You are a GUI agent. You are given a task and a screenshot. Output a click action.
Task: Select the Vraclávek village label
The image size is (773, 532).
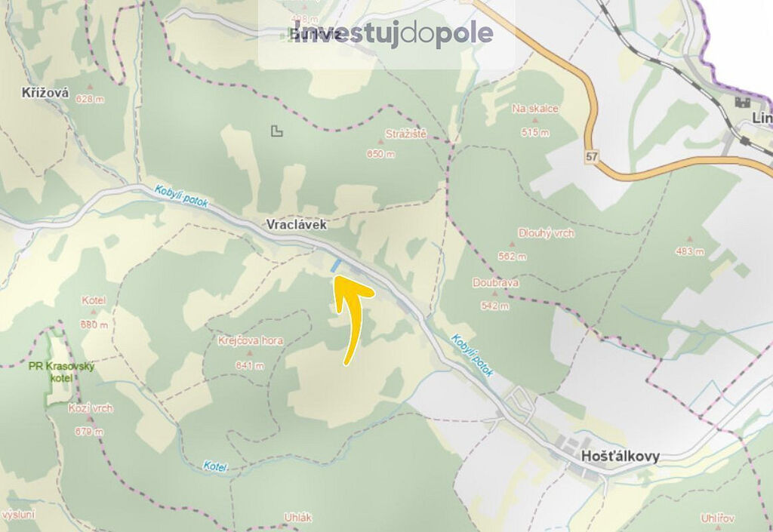click(x=296, y=225)
